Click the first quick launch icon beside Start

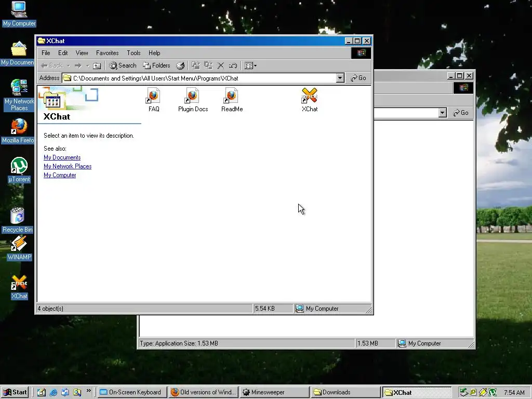pos(42,392)
